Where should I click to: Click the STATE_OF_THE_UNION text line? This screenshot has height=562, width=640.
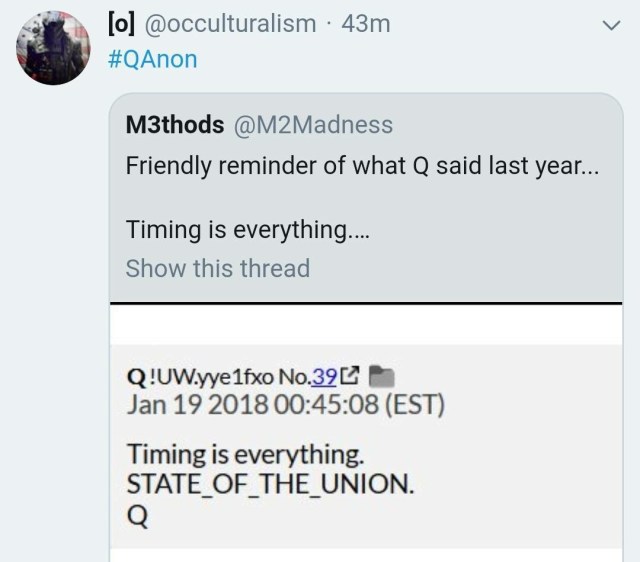tap(269, 486)
